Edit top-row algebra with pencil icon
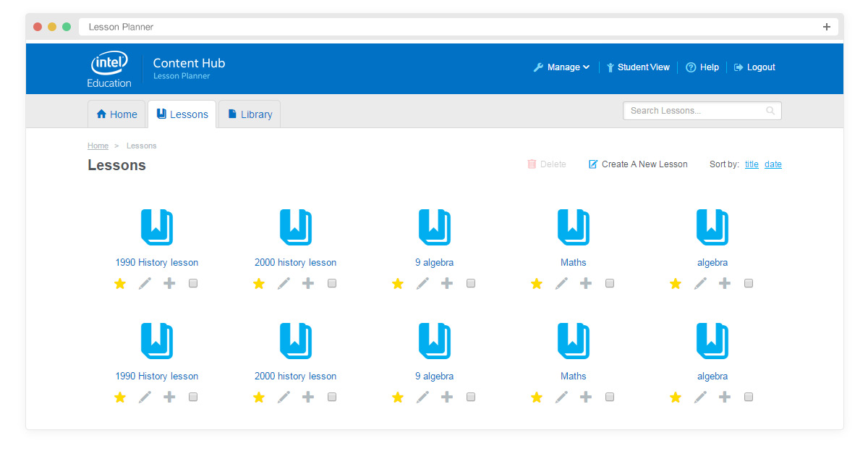Screen dimensions: 868x454 [700, 283]
